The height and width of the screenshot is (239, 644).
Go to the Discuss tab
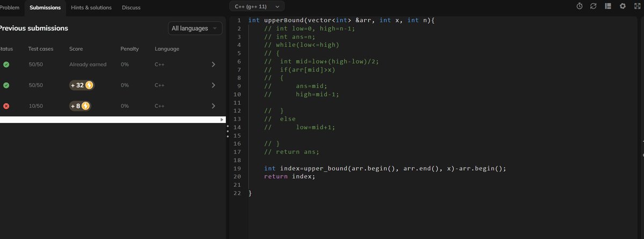(131, 8)
